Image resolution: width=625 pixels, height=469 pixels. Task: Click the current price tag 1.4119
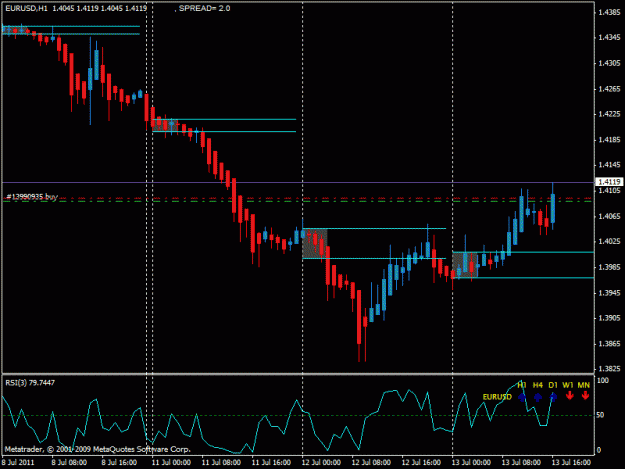(x=609, y=182)
